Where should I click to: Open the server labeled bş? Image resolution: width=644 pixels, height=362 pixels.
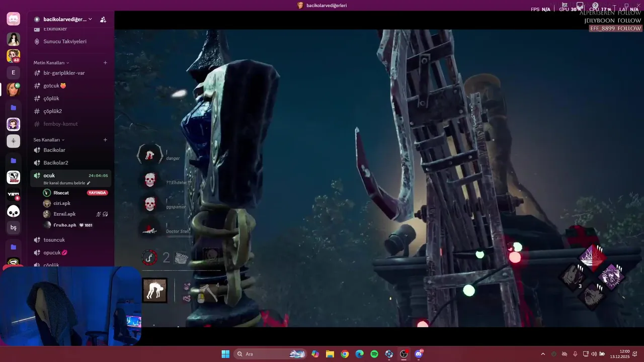point(14,228)
